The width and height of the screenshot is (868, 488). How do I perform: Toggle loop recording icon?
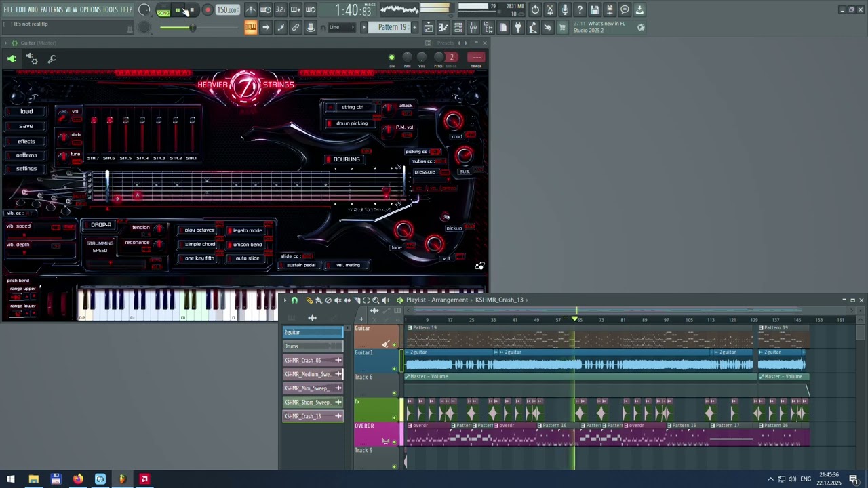click(x=310, y=9)
